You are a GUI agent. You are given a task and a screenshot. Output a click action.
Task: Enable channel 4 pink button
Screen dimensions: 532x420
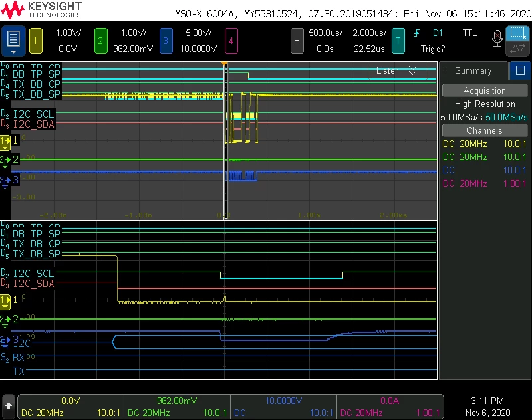tap(231, 41)
